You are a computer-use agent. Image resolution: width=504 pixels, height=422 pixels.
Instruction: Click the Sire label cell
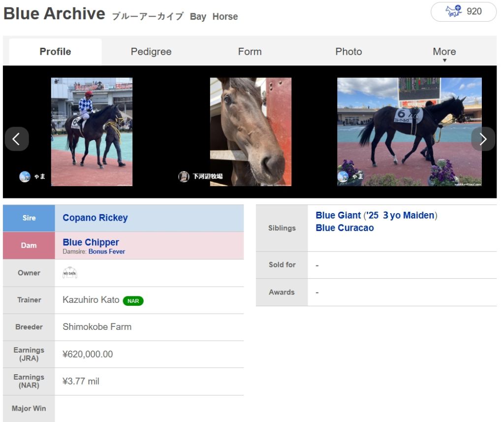[29, 218]
